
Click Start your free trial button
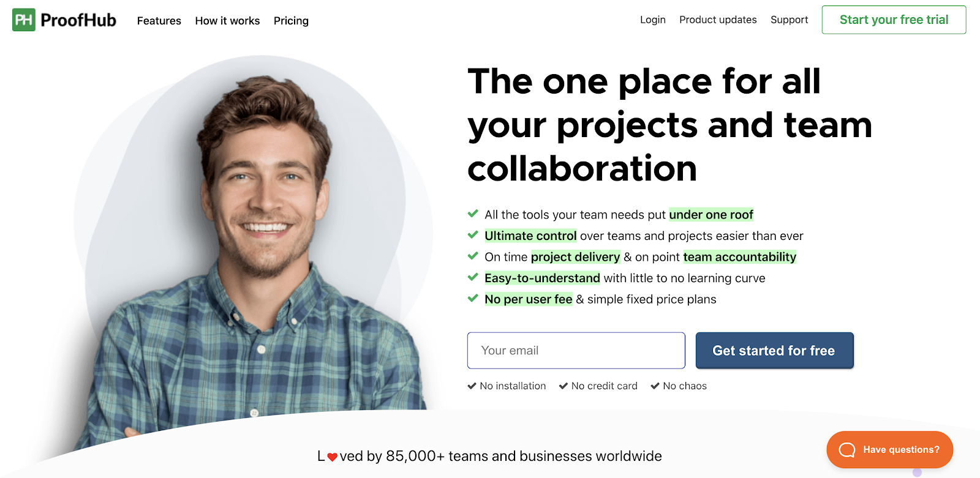click(x=894, y=20)
